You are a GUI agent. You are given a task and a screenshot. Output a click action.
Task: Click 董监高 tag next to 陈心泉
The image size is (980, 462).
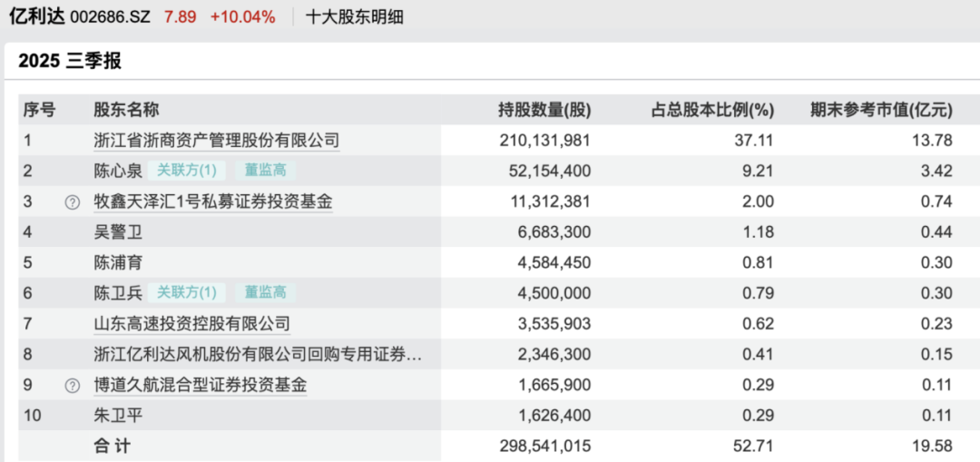coord(265,170)
